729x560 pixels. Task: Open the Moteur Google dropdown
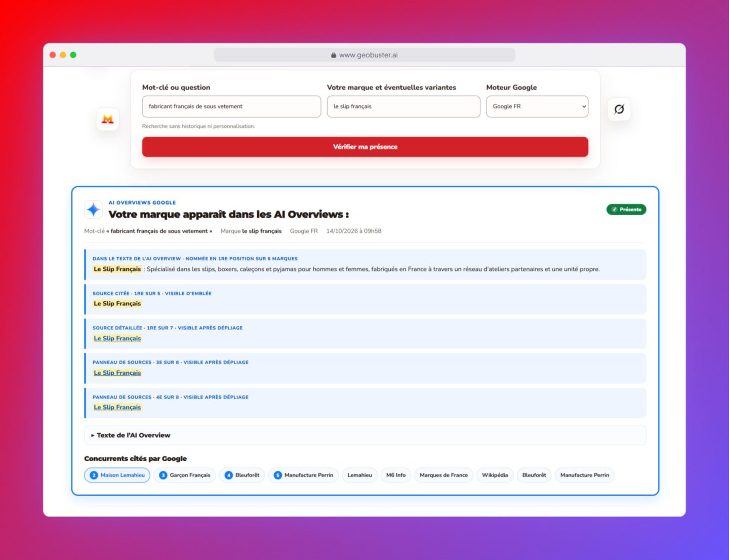(x=537, y=106)
